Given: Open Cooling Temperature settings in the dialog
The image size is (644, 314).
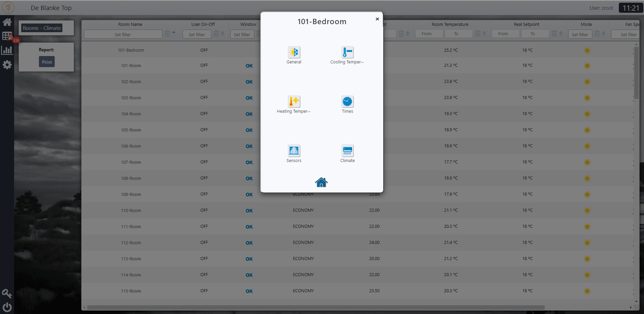Looking at the screenshot, I should [x=347, y=53].
